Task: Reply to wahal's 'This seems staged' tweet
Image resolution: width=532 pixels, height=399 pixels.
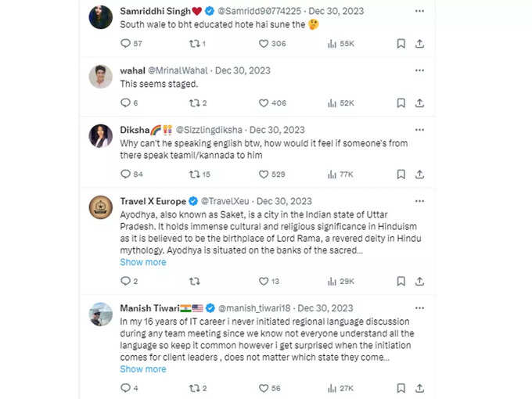Action: pos(125,102)
